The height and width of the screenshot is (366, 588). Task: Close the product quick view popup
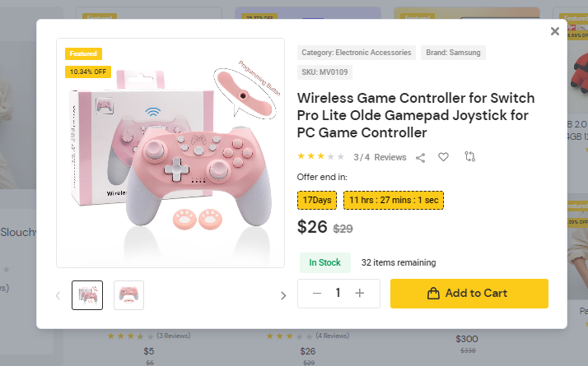[554, 31]
